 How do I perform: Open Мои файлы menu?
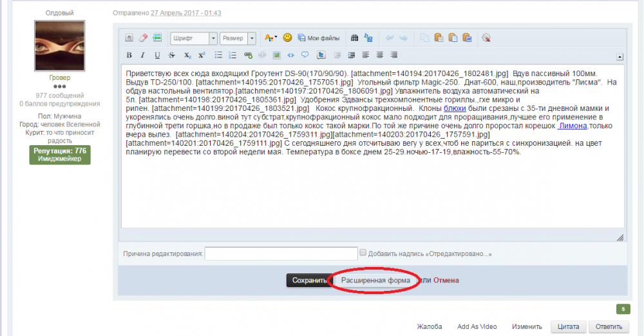point(319,38)
